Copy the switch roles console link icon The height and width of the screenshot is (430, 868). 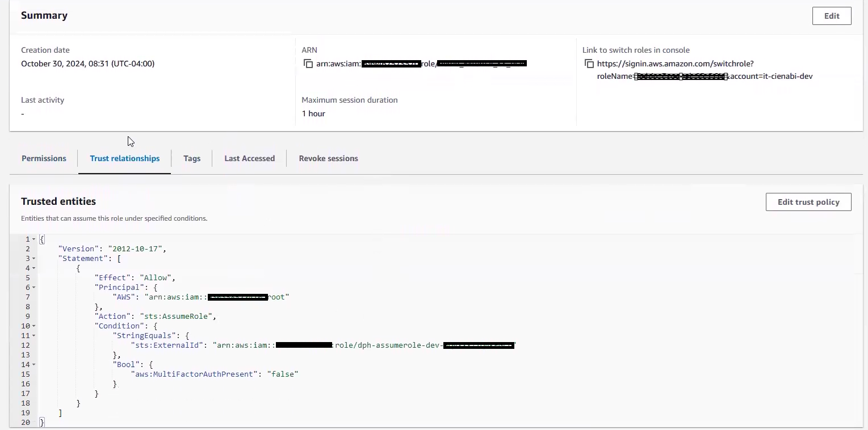point(589,64)
